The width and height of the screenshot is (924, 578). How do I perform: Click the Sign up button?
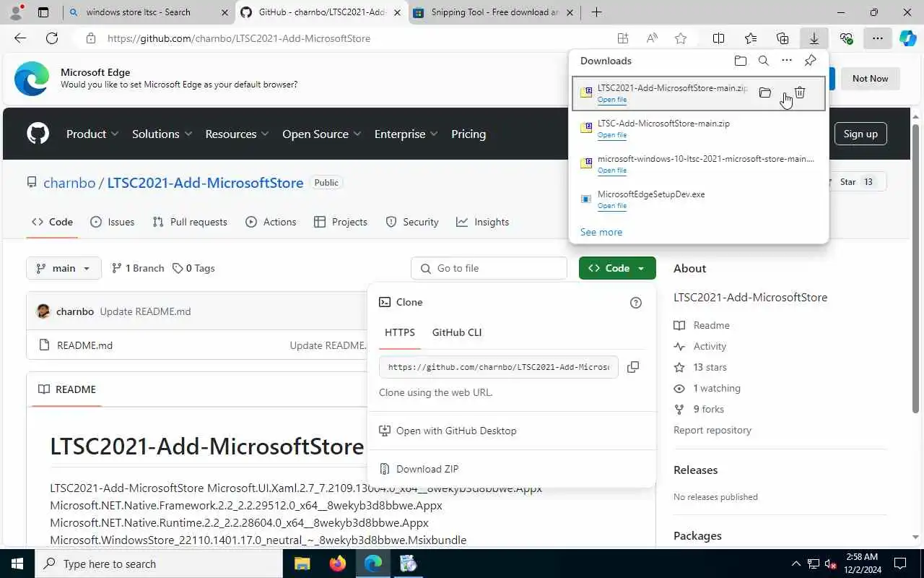pos(860,134)
